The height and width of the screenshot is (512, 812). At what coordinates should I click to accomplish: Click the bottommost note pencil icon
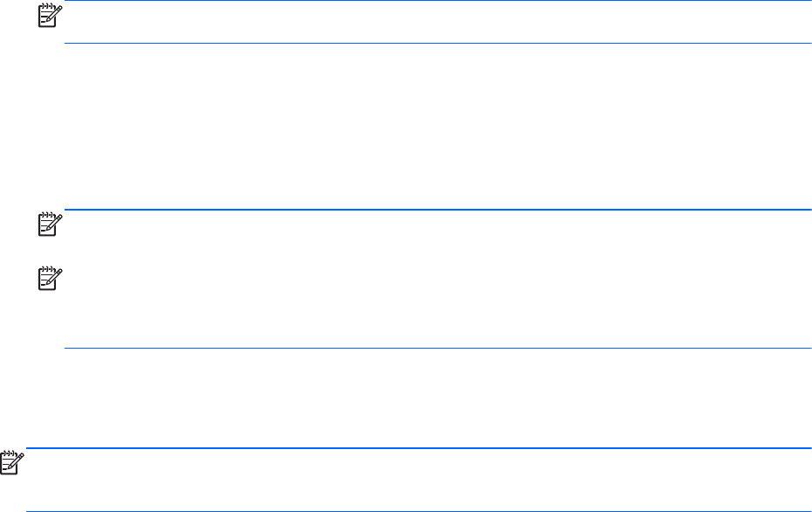(13, 463)
